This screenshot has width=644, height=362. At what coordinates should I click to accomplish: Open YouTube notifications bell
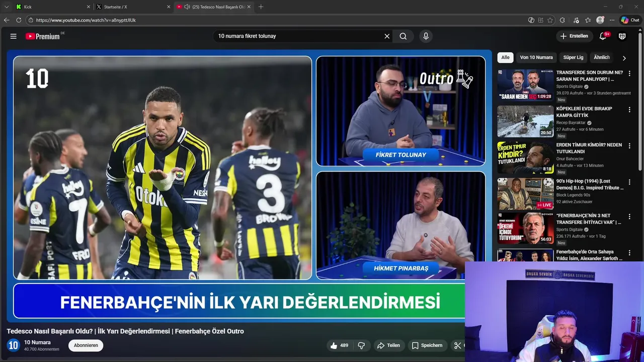[603, 36]
